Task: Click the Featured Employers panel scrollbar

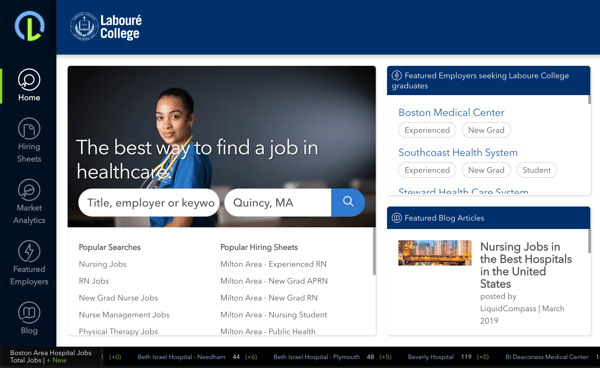Action: coord(589,100)
